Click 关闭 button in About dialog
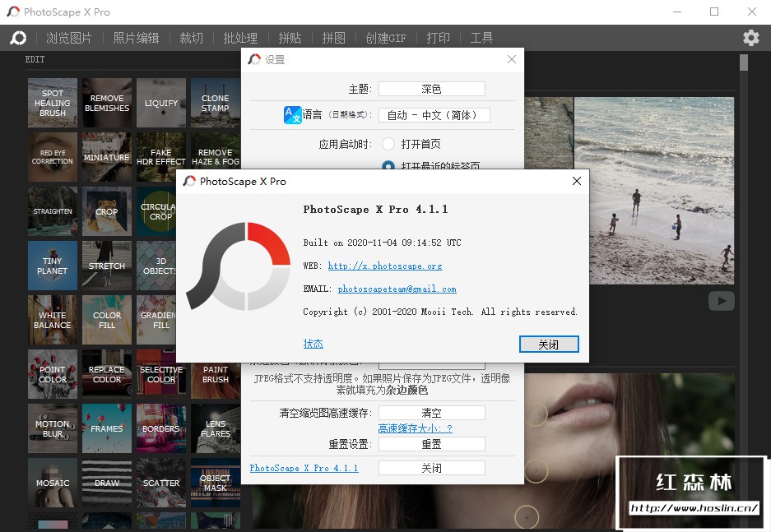Image resolution: width=771 pixels, height=532 pixels. (x=549, y=345)
